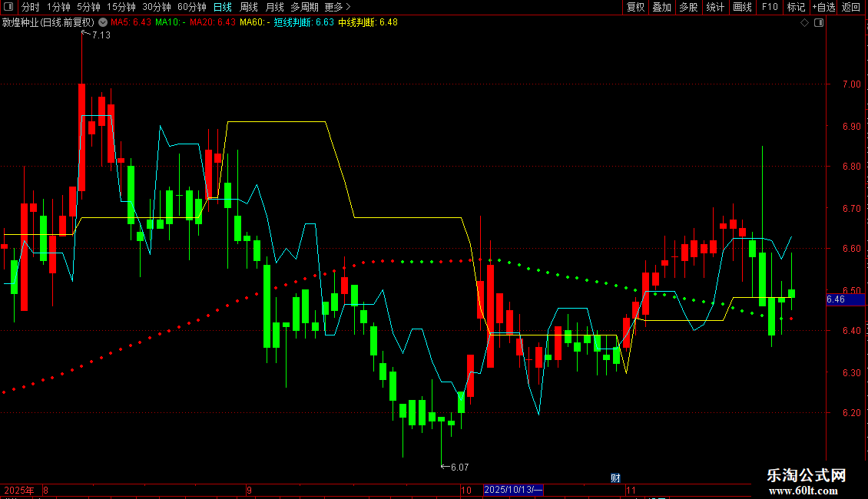
Task: Click the 6.20 price axis label
Action: point(851,413)
